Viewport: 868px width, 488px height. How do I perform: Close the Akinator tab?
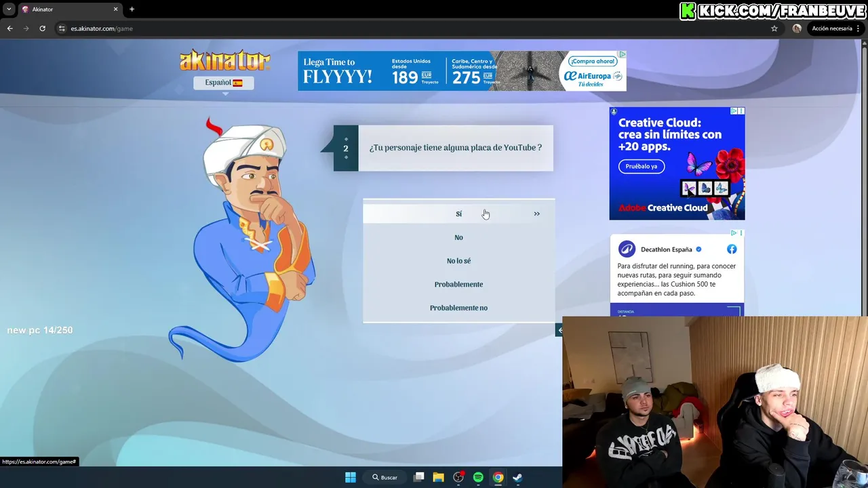point(115,9)
